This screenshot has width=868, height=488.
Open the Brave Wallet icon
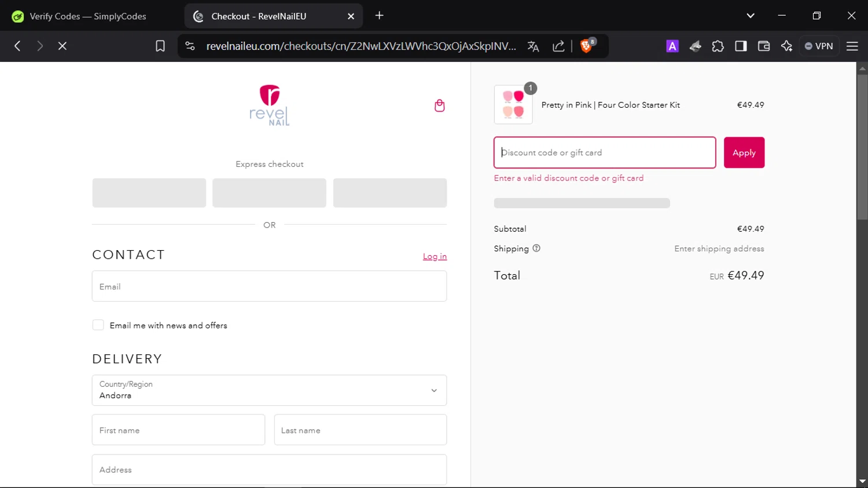tap(764, 46)
